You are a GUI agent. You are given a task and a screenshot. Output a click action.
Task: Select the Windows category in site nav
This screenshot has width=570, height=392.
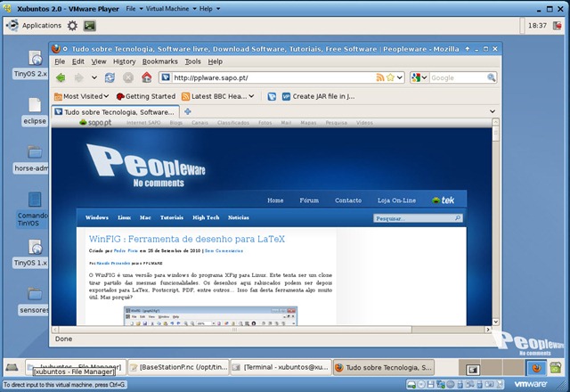[x=97, y=217]
